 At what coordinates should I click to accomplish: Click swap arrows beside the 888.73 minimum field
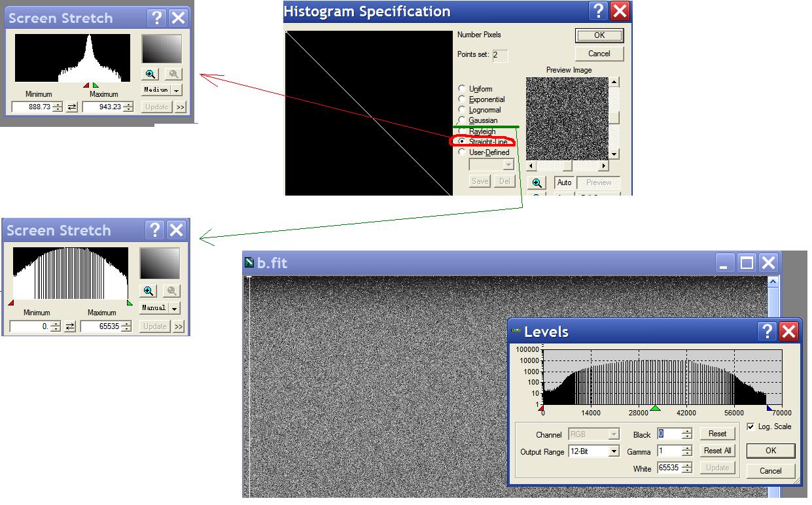tap(72, 107)
